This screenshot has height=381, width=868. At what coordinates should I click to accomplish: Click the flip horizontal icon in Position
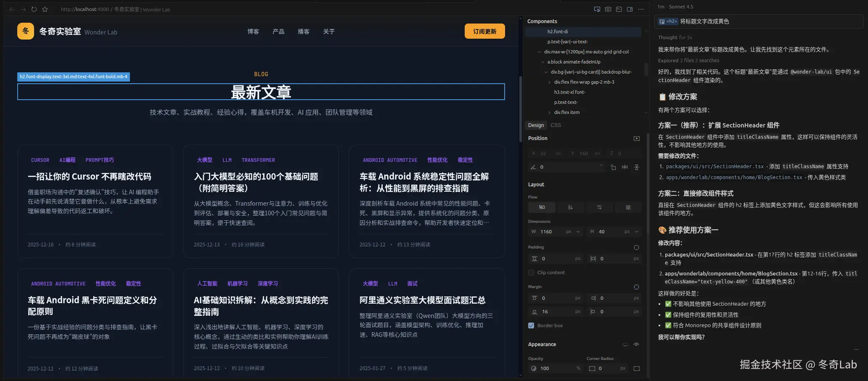coord(625,167)
